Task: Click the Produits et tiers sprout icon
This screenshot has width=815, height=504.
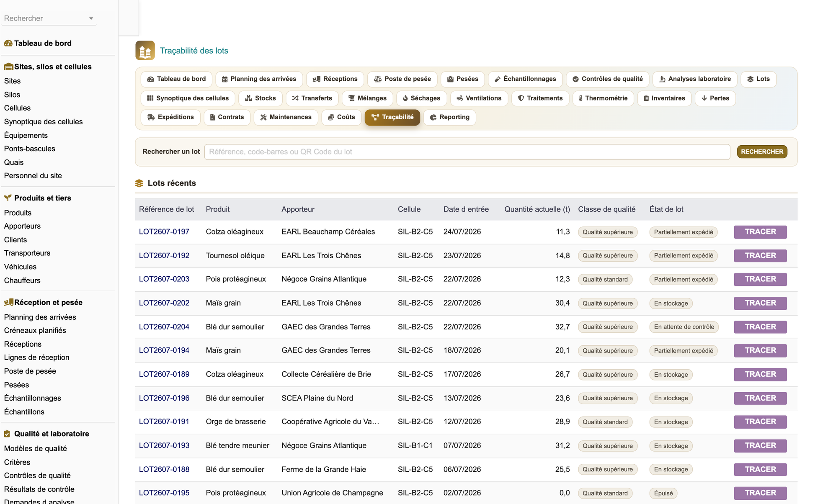Action: coord(8,198)
